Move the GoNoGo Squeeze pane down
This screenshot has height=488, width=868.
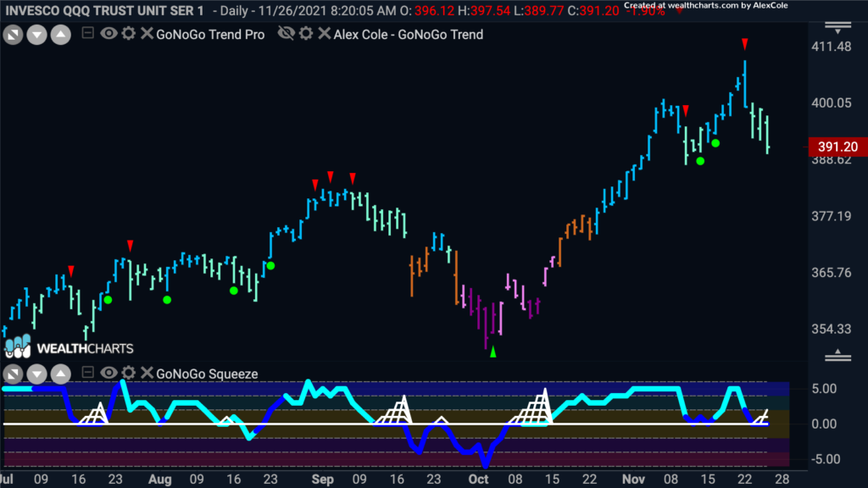coord(37,374)
